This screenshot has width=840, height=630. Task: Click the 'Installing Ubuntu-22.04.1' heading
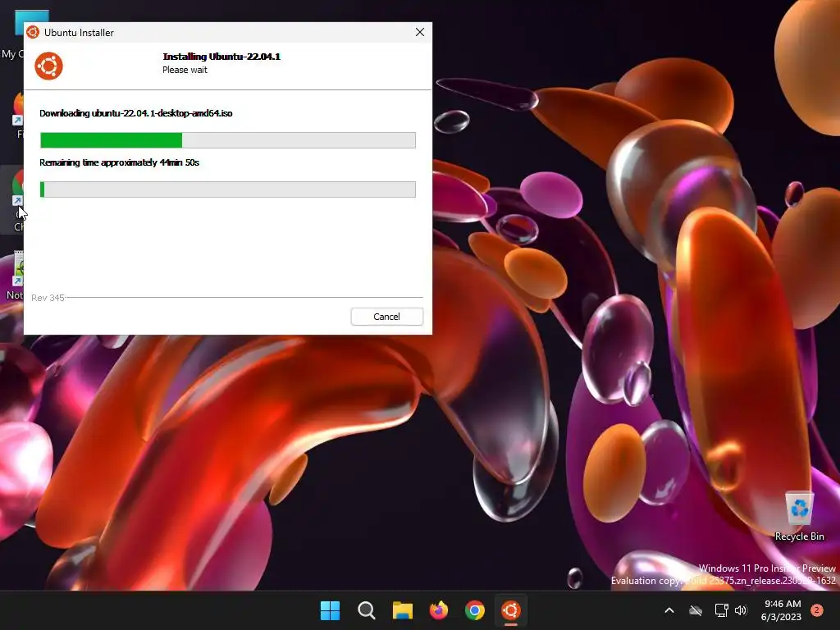pyautogui.click(x=221, y=57)
